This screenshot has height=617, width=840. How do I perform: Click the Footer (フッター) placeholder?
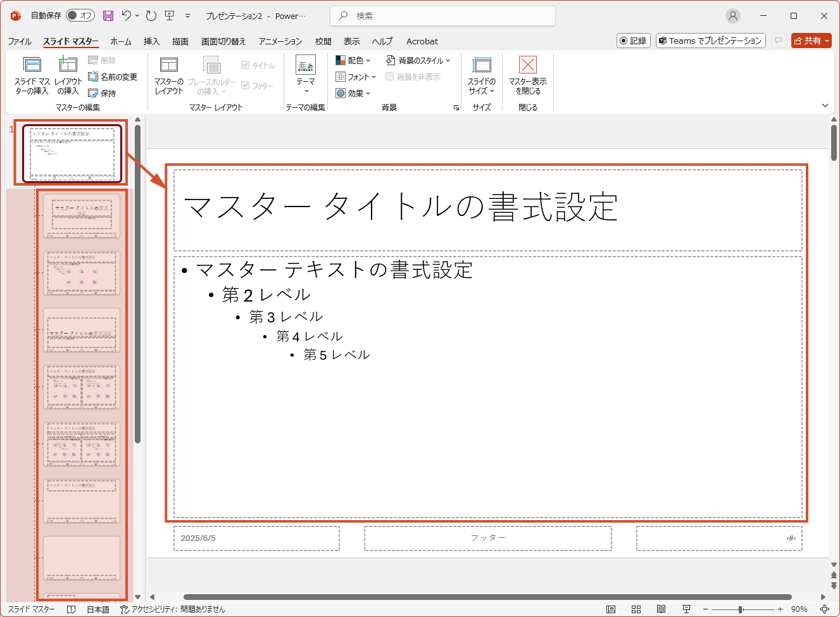click(488, 538)
